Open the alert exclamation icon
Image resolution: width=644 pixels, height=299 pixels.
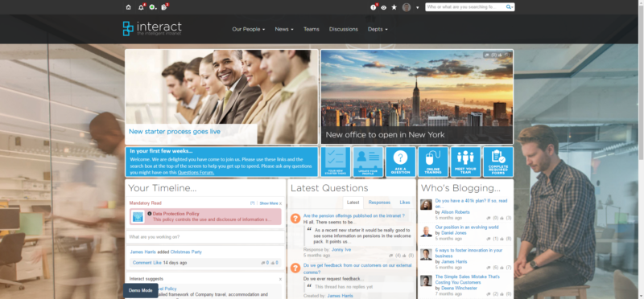tap(374, 7)
